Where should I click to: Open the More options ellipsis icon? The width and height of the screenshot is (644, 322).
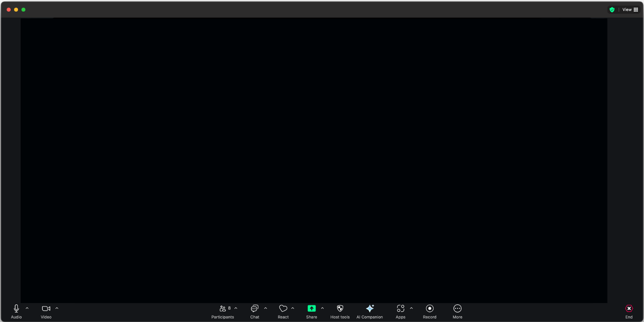[x=458, y=308]
